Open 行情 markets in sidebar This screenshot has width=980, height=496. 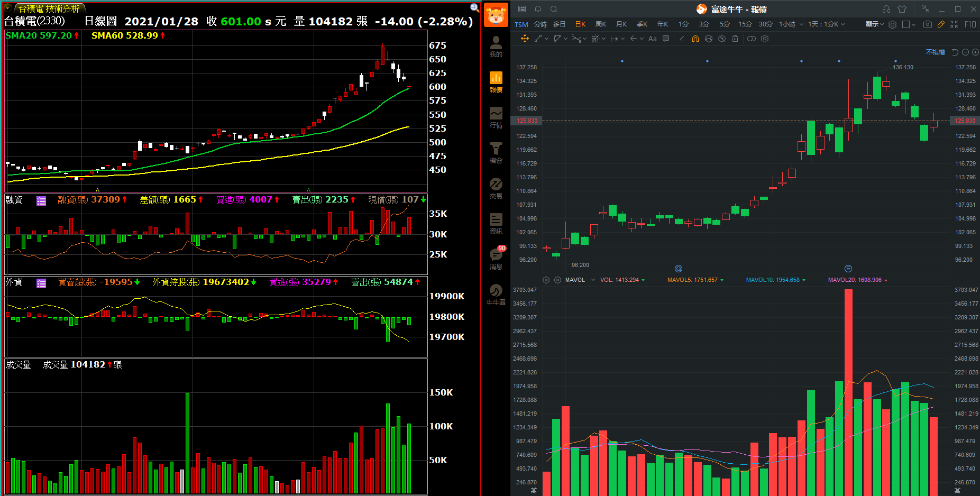tap(496, 118)
